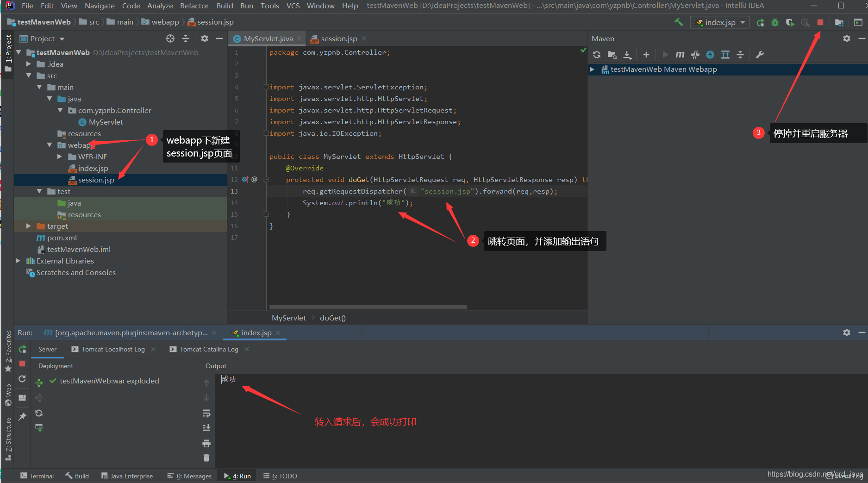
Task: Open the Java Enterprise tool window
Action: pos(127,476)
